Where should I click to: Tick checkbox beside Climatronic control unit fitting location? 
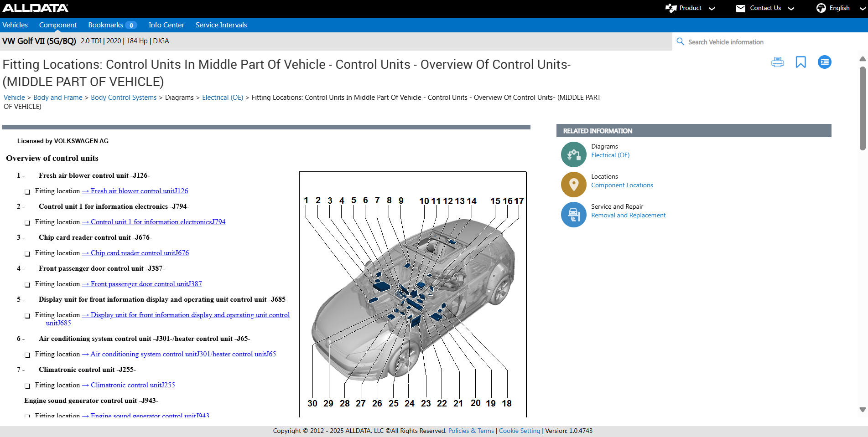27,386
